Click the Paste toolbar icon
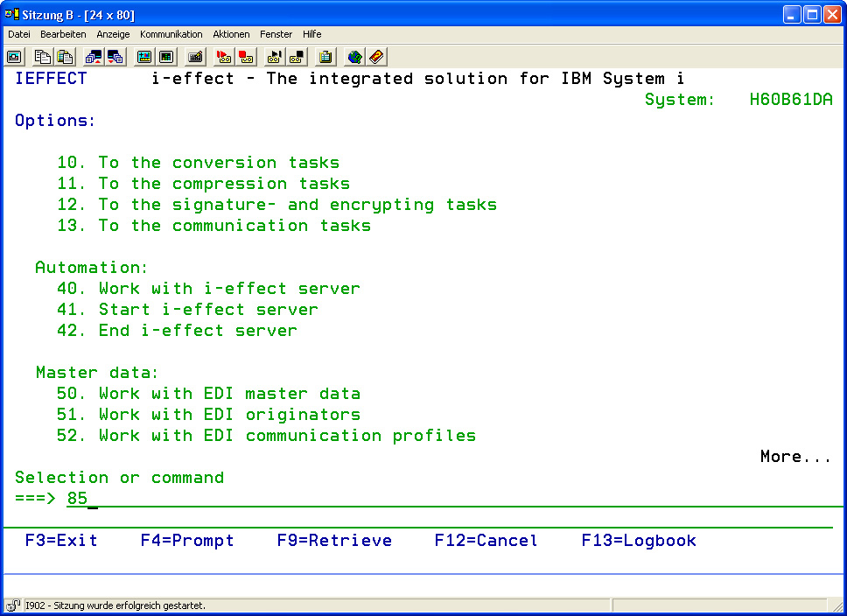Image resolution: width=847 pixels, height=616 pixels. click(65, 57)
